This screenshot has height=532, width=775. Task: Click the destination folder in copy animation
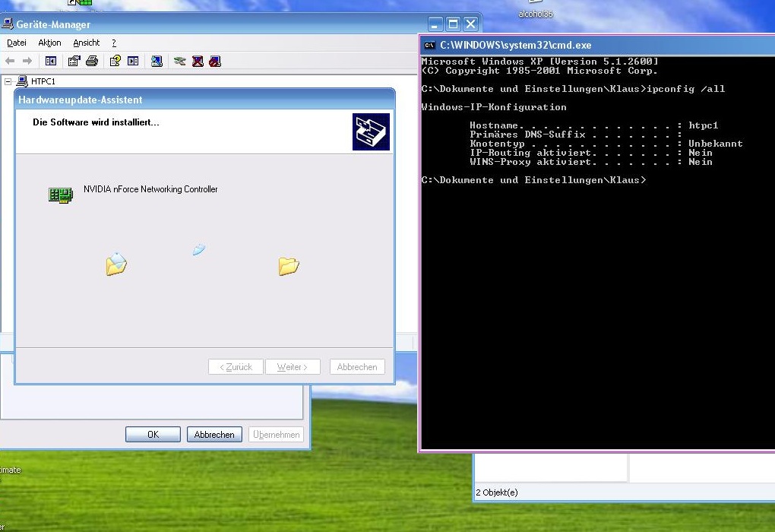click(x=289, y=266)
